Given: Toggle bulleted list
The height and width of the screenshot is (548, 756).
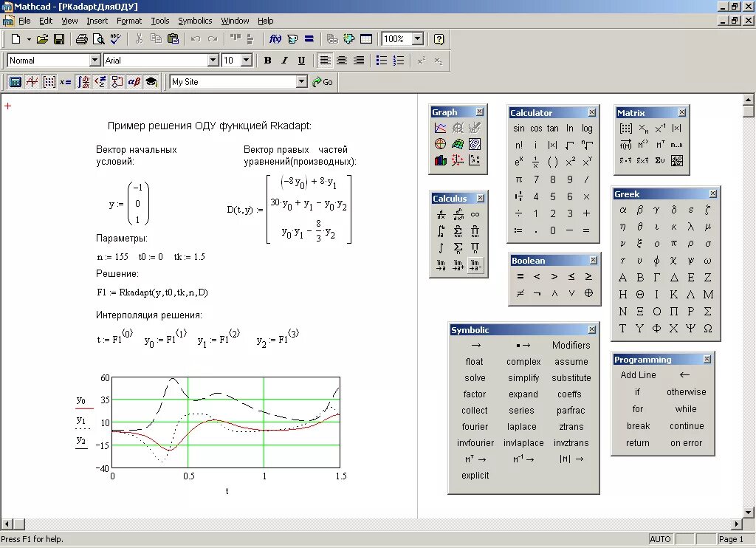Looking at the screenshot, I should coord(382,61).
